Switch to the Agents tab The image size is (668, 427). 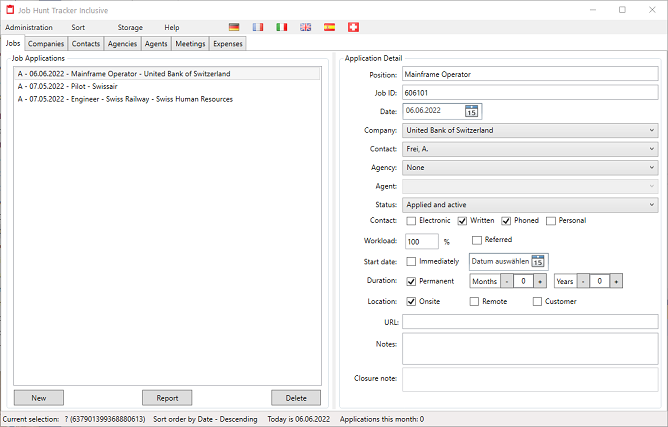tap(156, 43)
